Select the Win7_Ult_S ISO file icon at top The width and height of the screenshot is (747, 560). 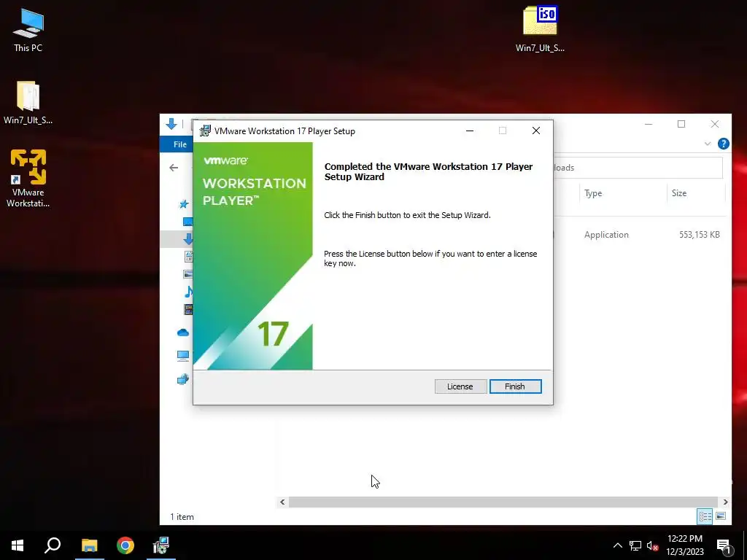click(x=540, y=28)
